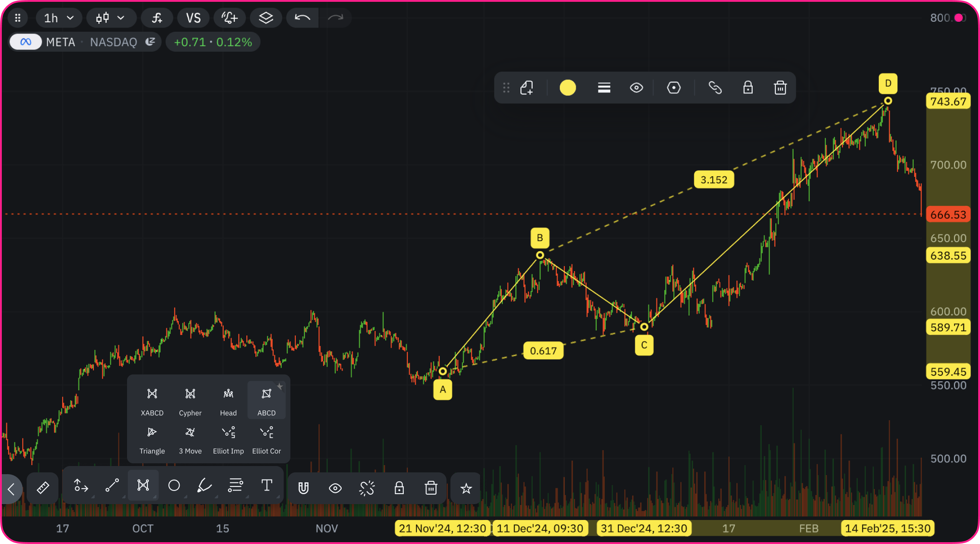Choose the XABCD pattern
Image resolution: width=980 pixels, height=544 pixels.
coord(152,401)
